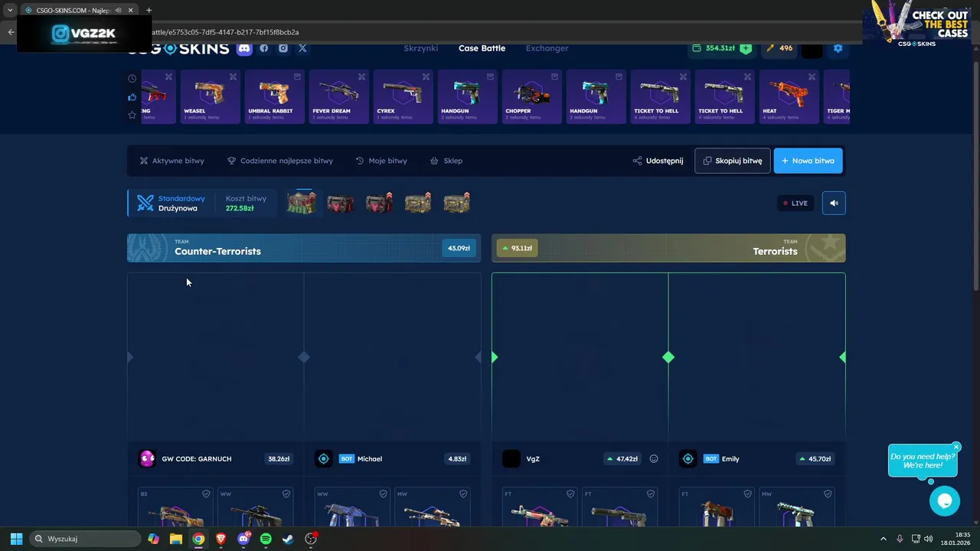Open the Sklep section
This screenshot has width=980, height=551.
point(446,161)
